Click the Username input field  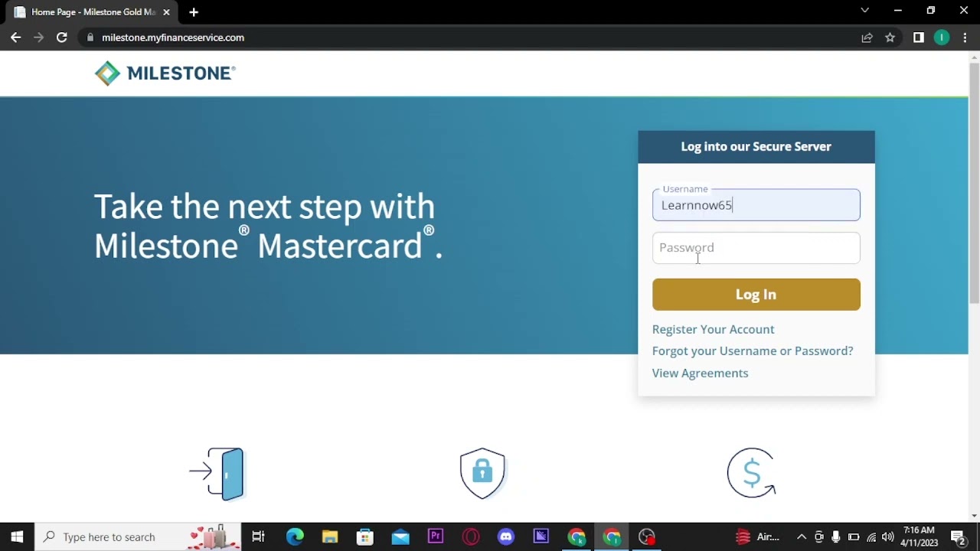tap(756, 205)
